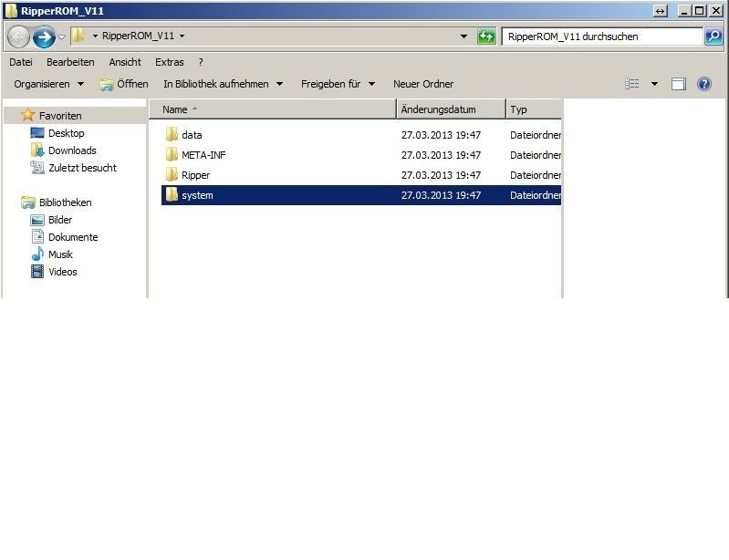Click the double-arrow icon in title bar
The height and width of the screenshot is (560, 729).
pos(661,11)
